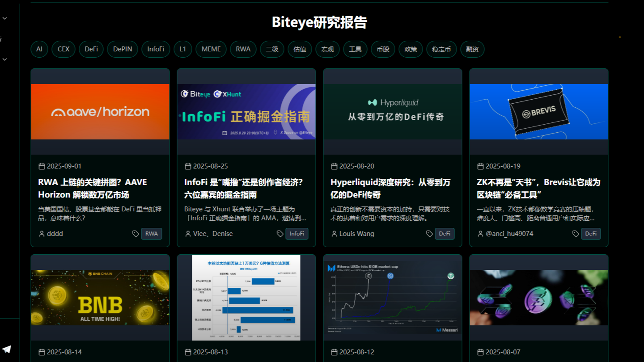The image size is (644, 362).
Task: Select the CEX category tab
Action: [x=63, y=49]
